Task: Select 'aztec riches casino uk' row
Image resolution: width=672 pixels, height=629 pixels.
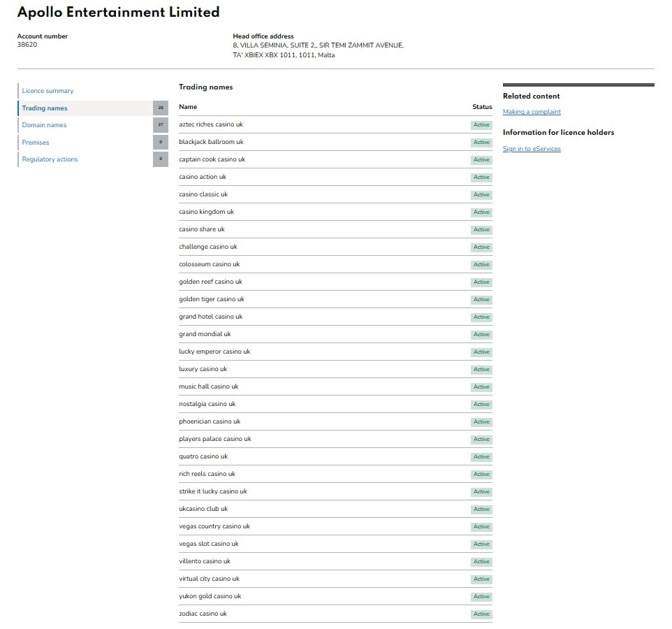Action: [x=335, y=125]
